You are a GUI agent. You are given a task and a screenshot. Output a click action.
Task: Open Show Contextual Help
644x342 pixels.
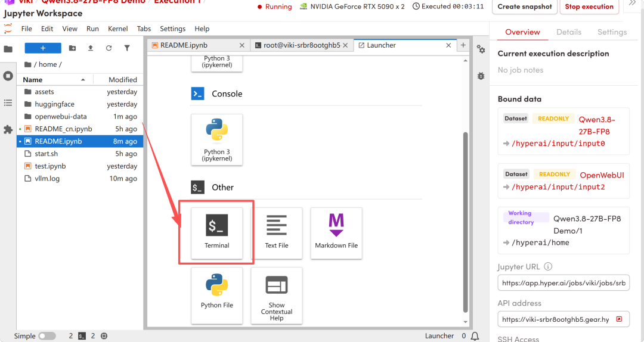(277, 296)
